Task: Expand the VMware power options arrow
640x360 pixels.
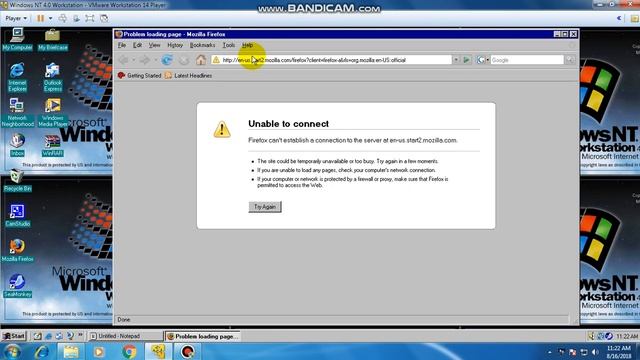Action: [51, 18]
